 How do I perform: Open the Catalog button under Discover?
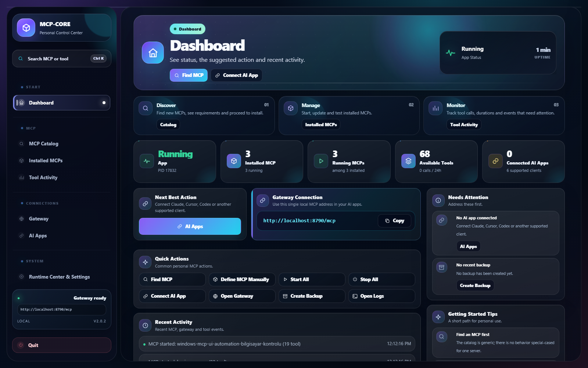(168, 125)
